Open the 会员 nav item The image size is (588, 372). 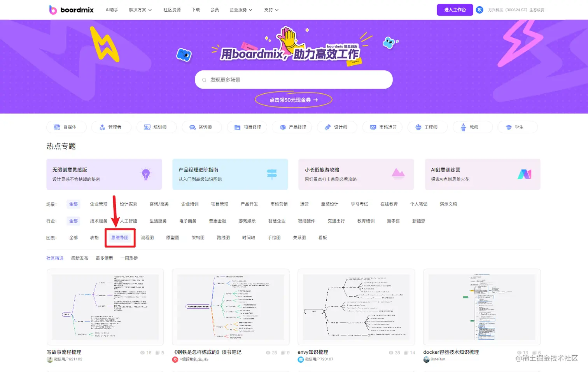point(215,10)
